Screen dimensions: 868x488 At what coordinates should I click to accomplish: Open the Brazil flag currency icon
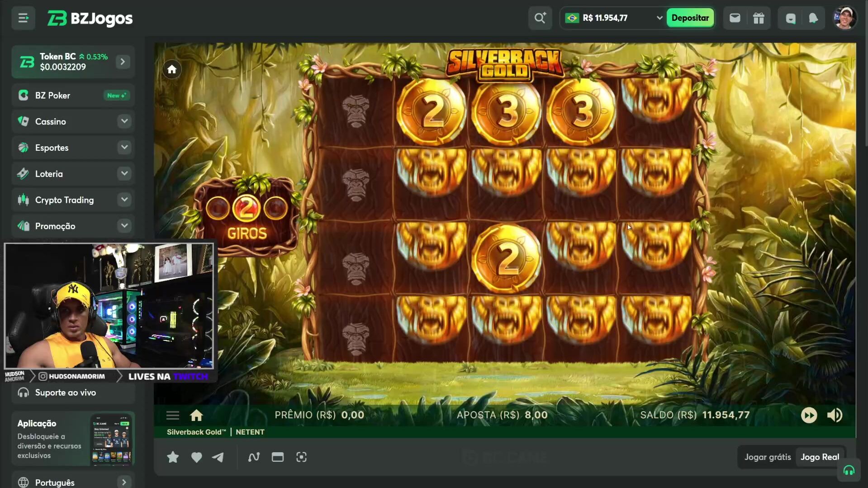click(x=572, y=18)
